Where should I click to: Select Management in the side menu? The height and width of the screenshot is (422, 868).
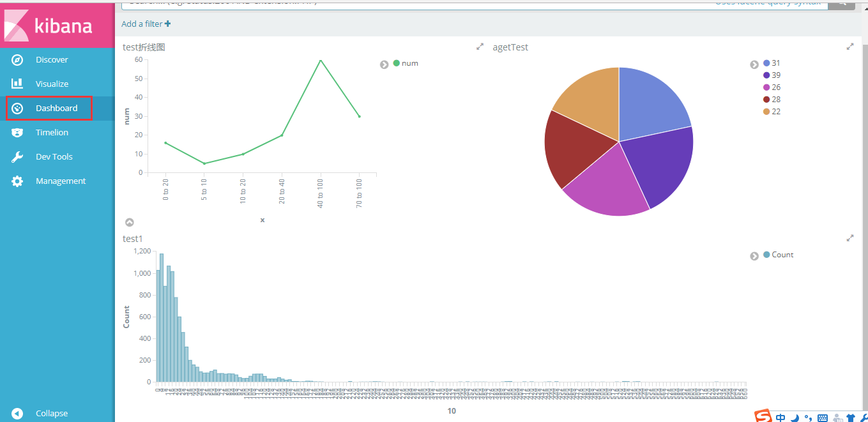tap(61, 181)
